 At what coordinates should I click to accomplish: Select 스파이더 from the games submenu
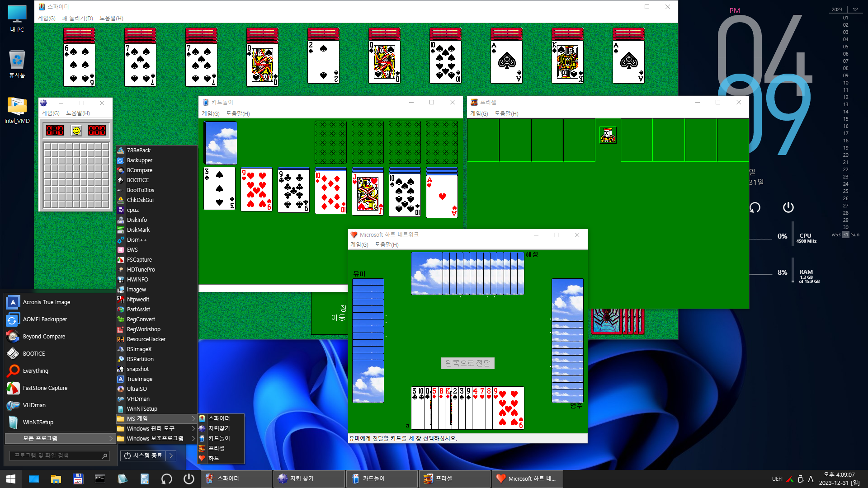[221, 419]
